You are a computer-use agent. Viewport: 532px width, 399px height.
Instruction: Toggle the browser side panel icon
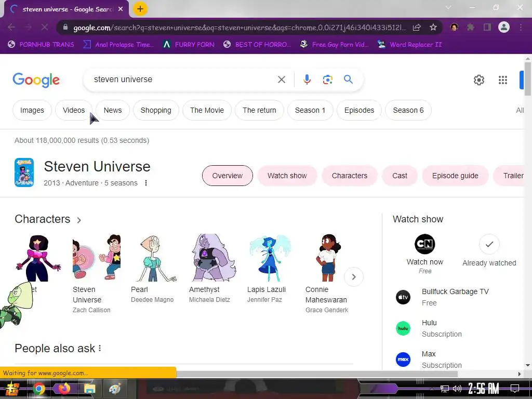[487, 27]
